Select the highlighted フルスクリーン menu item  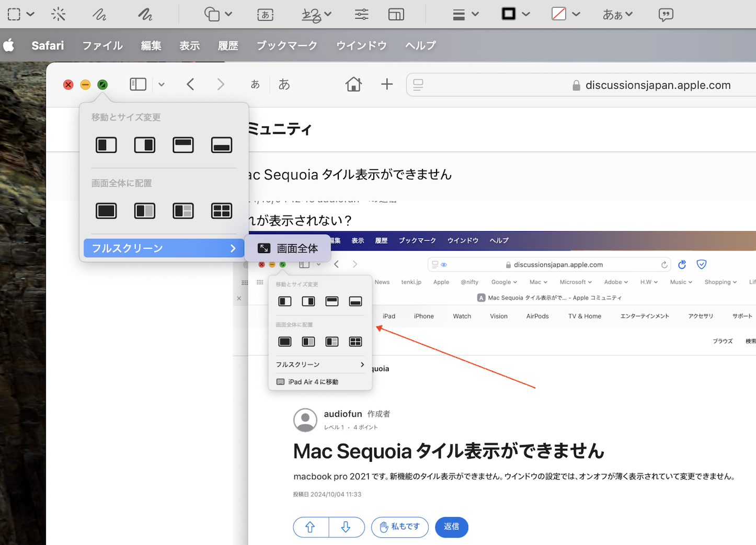coord(164,248)
